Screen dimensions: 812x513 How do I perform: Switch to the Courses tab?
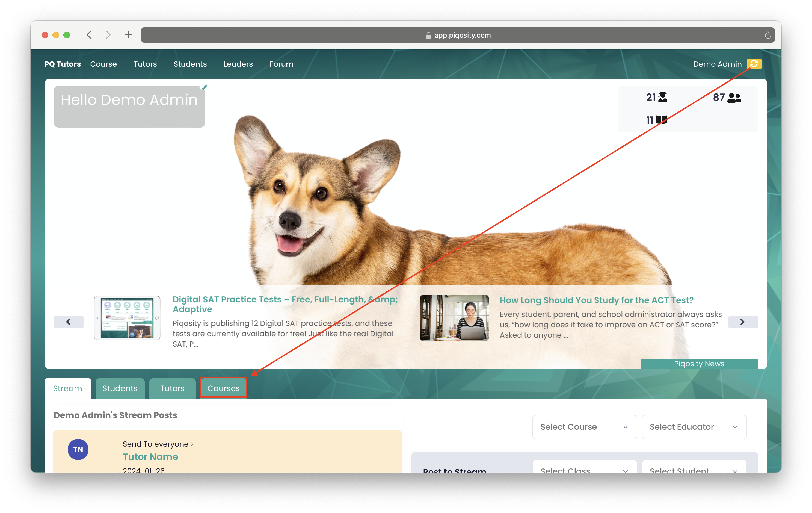click(223, 388)
